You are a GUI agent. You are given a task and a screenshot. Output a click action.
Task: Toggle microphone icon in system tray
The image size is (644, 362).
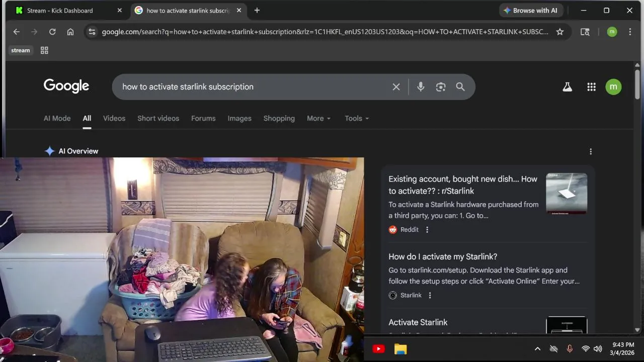pyautogui.click(x=570, y=349)
